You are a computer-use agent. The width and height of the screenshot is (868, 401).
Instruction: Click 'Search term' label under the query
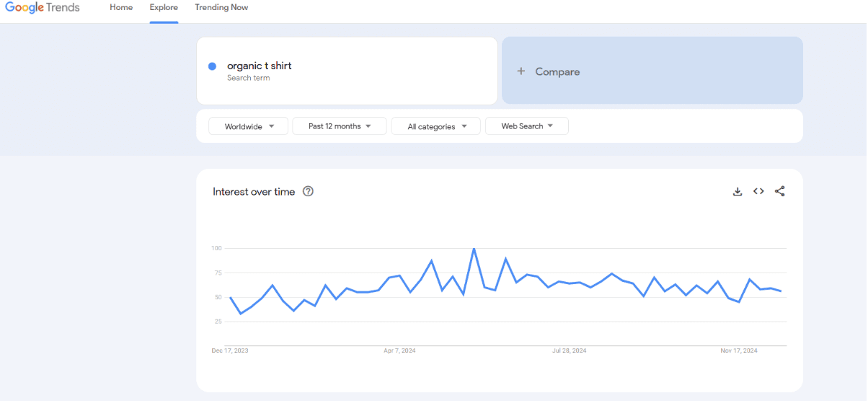(x=249, y=78)
